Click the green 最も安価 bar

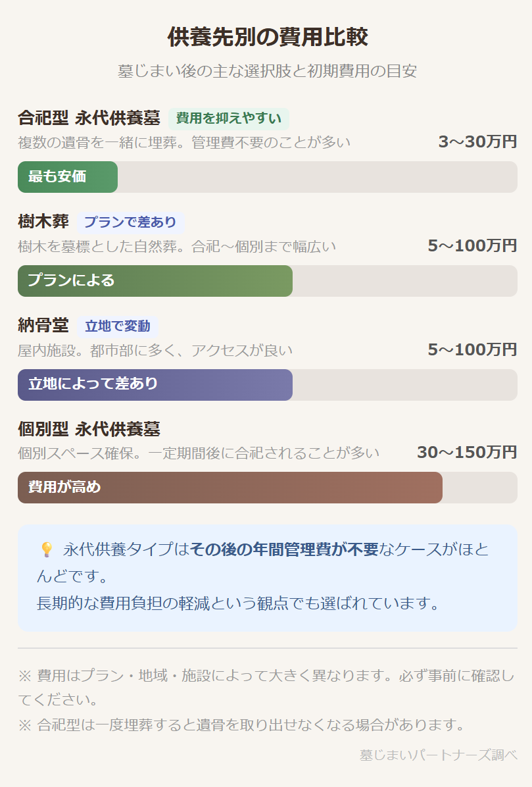(68, 177)
